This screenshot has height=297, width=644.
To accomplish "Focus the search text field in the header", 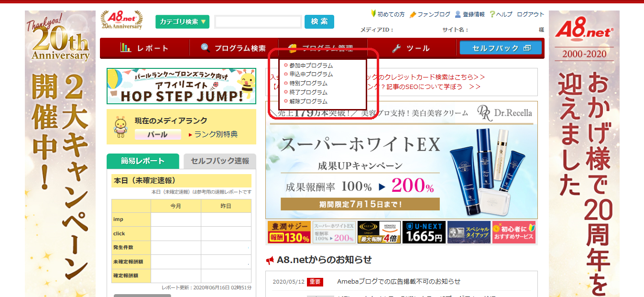I will (x=258, y=22).
